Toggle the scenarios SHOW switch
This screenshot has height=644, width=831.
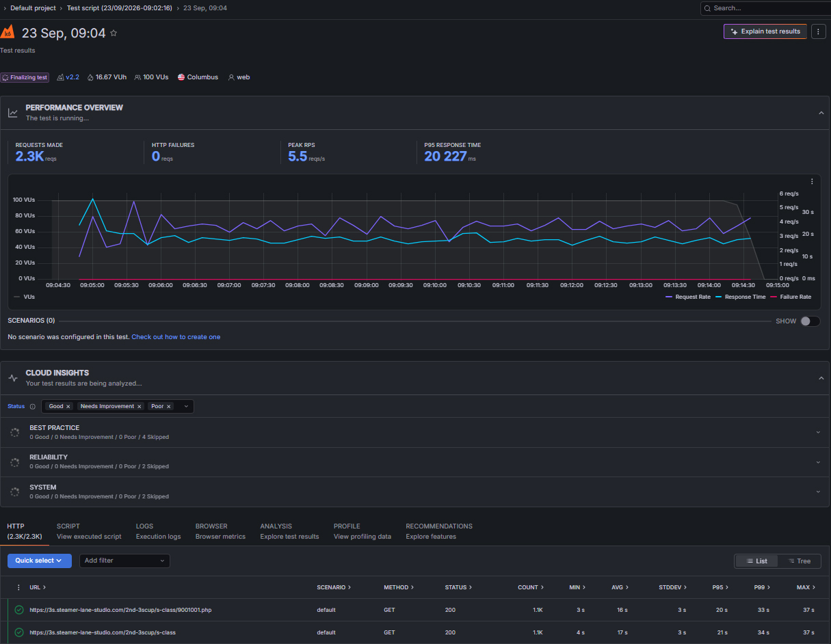[810, 321]
